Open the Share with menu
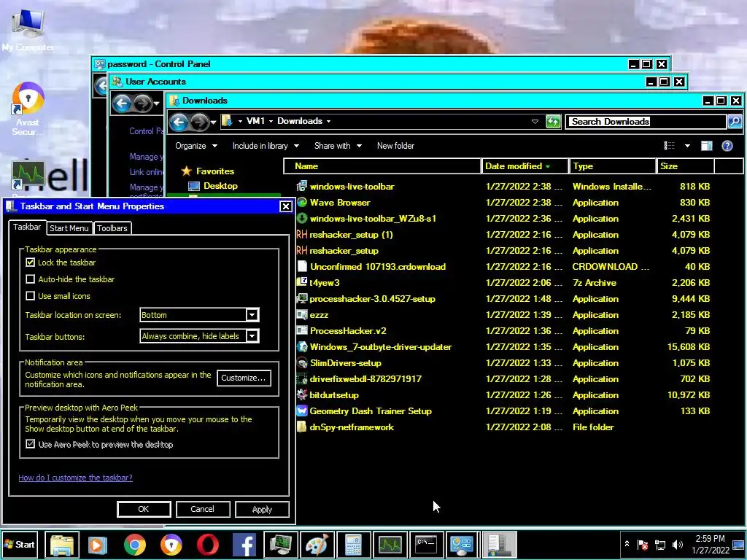The height and width of the screenshot is (560, 747). (338, 146)
